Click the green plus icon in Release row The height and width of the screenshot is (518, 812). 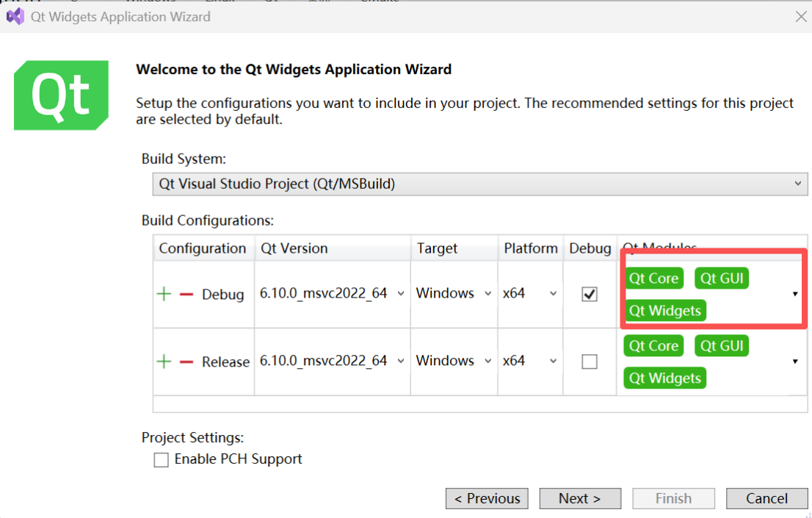(x=164, y=361)
